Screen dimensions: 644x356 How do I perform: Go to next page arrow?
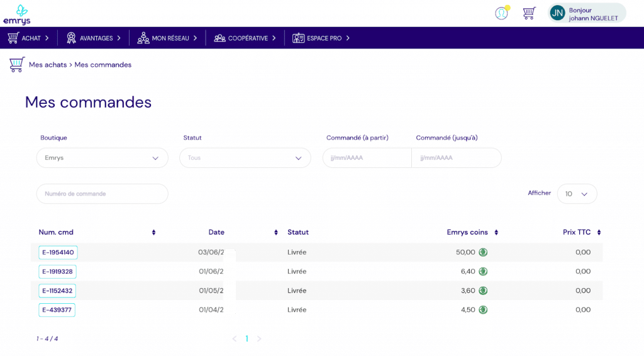coord(259,339)
